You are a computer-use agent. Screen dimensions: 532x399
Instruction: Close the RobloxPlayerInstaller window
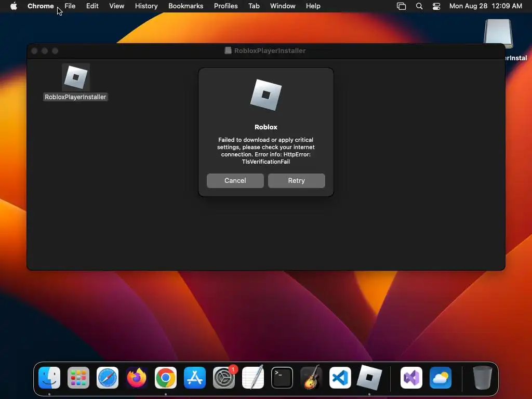pyautogui.click(x=34, y=51)
